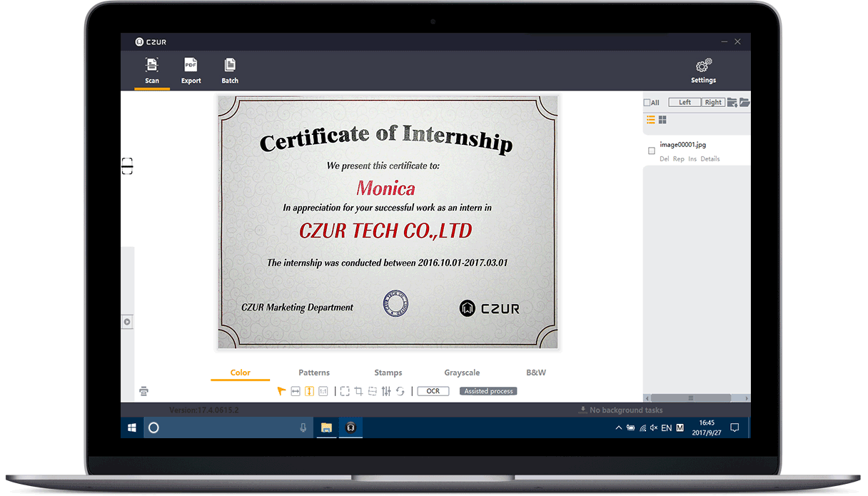Switch file list to list view
This screenshot has width=868, height=496.
[650, 119]
